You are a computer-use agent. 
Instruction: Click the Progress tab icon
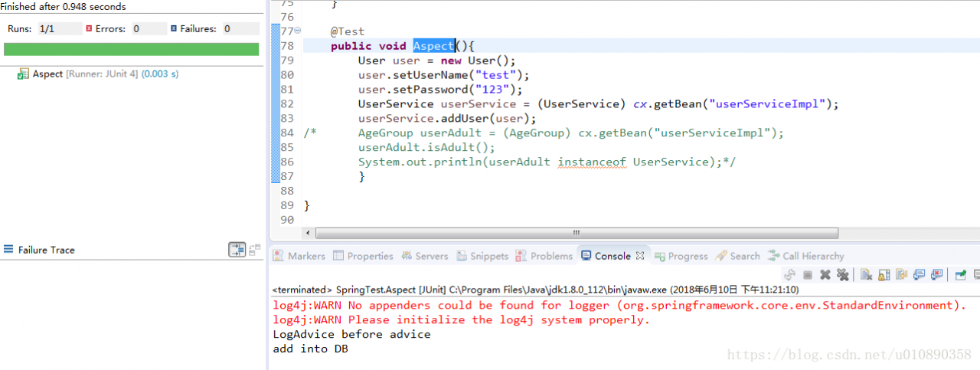point(659,256)
